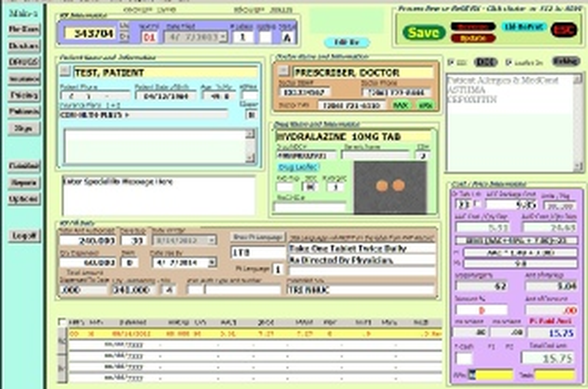Open Options from the left sidebar
588x389 pixels.
pyautogui.click(x=24, y=199)
